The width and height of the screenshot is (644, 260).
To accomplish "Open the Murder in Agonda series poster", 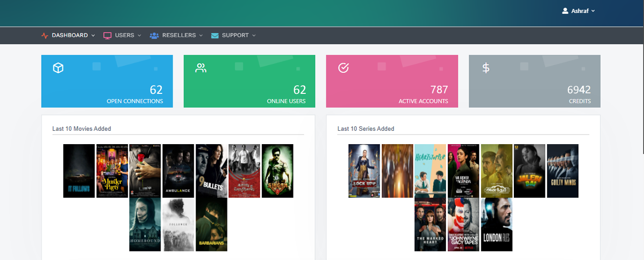I will [x=463, y=171].
